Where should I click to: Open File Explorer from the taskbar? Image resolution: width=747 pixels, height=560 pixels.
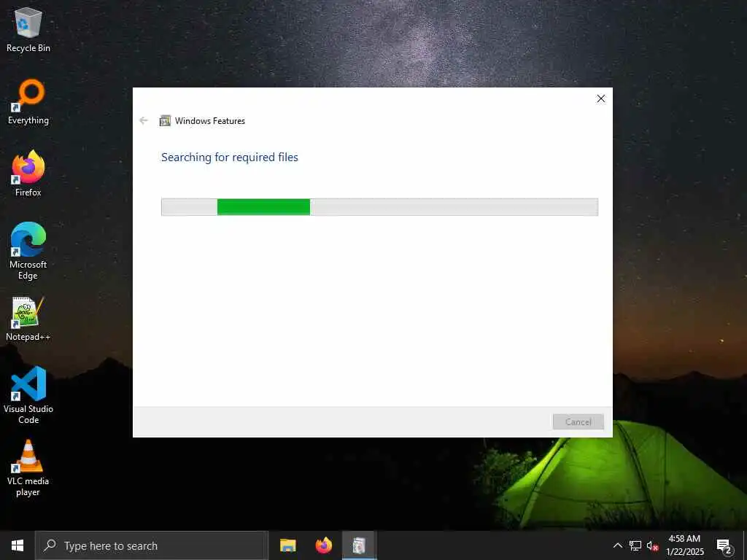point(287,545)
